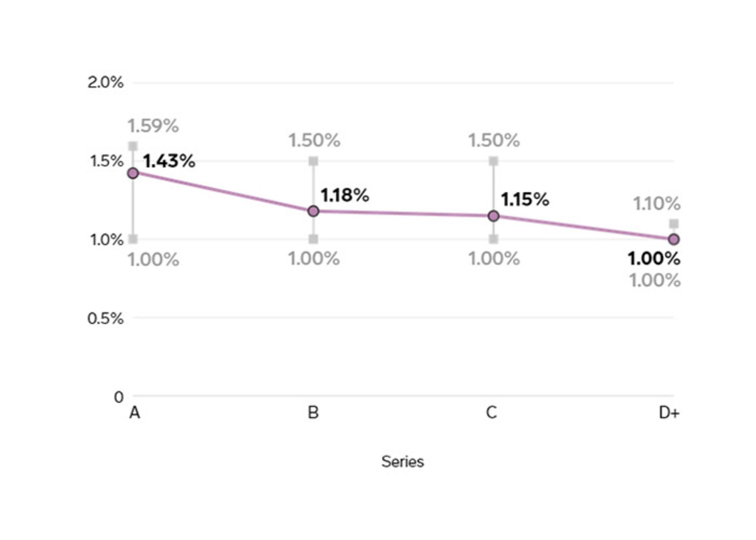Click the D+ median point at 1.00%
Image resolution: width=756 pixels, height=540 pixels.
point(674,239)
